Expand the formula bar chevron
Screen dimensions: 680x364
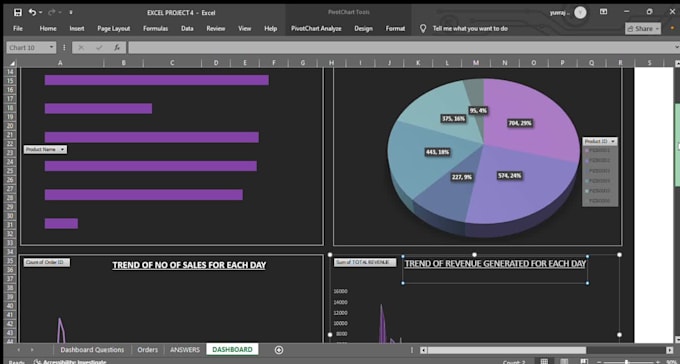[x=677, y=47]
